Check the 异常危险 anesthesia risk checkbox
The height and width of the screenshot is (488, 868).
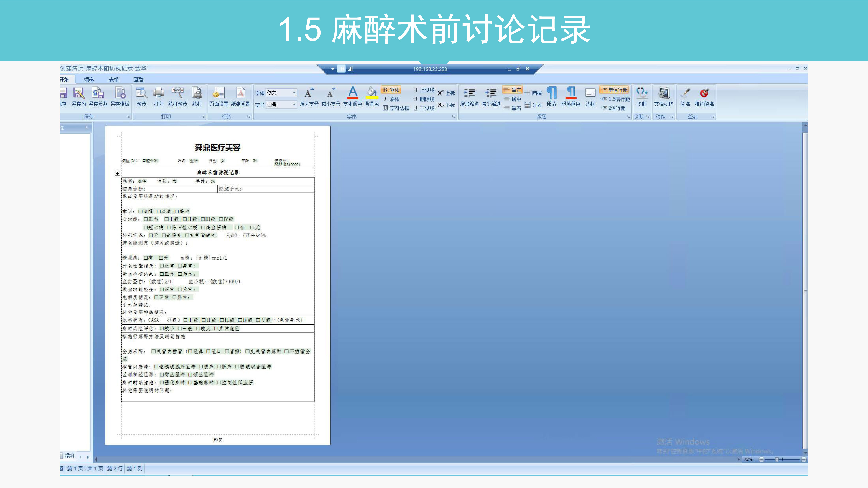tap(216, 329)
